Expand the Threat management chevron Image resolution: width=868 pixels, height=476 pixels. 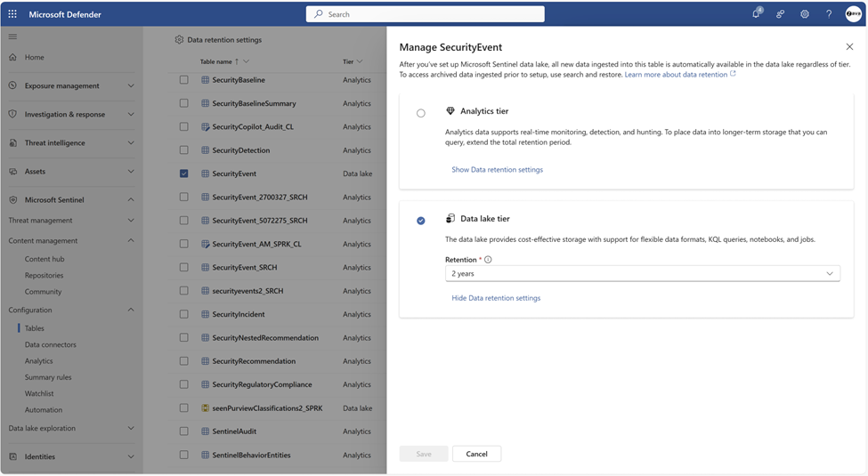(131, 221)
